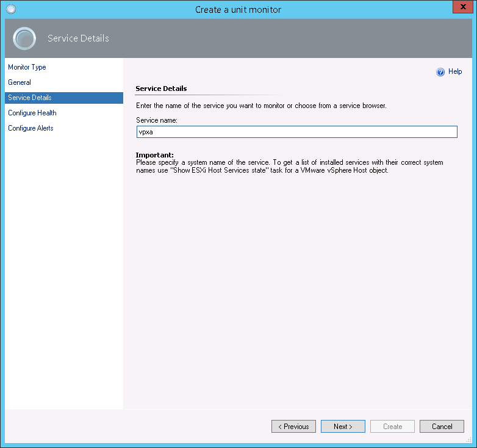This screenshot has height=448, width=477.
Task: Click the resize grip at window corner
Action: click(x=468, y=439)
